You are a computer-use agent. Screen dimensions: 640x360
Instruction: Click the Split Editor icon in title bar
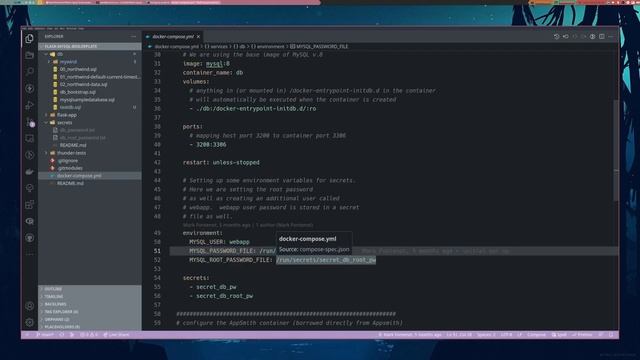pyautogui.click(x=602, y=37)
